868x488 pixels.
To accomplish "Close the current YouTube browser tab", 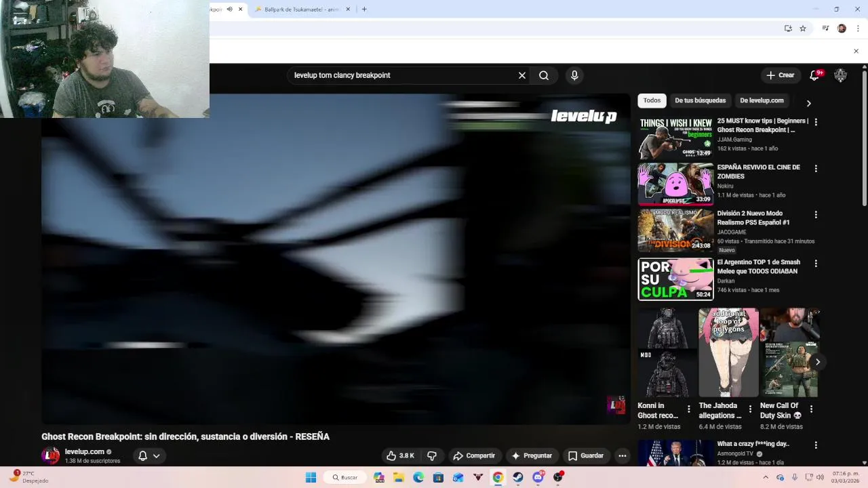I will point(240,9).
